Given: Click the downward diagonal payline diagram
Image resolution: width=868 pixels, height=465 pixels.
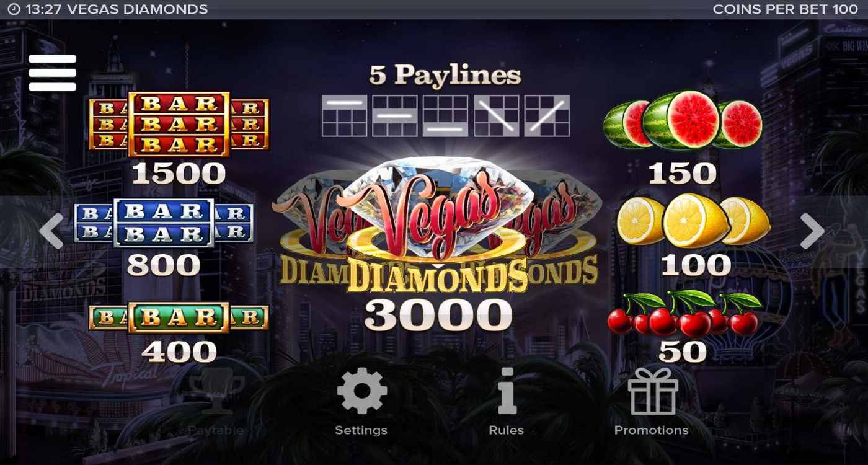Looking at the screenshot, I should pos(496,115).
